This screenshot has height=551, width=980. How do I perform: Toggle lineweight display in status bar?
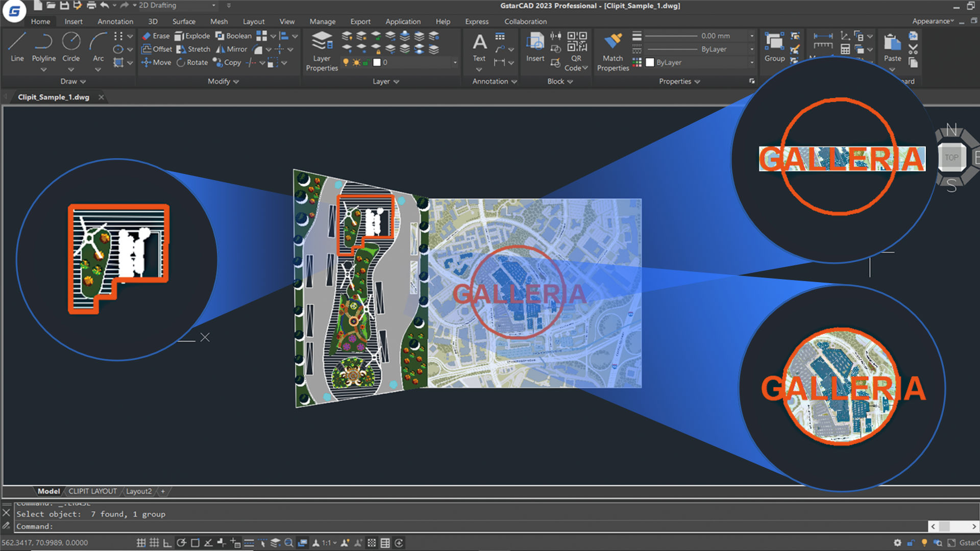pyautogui.click(x=249, y=543)
